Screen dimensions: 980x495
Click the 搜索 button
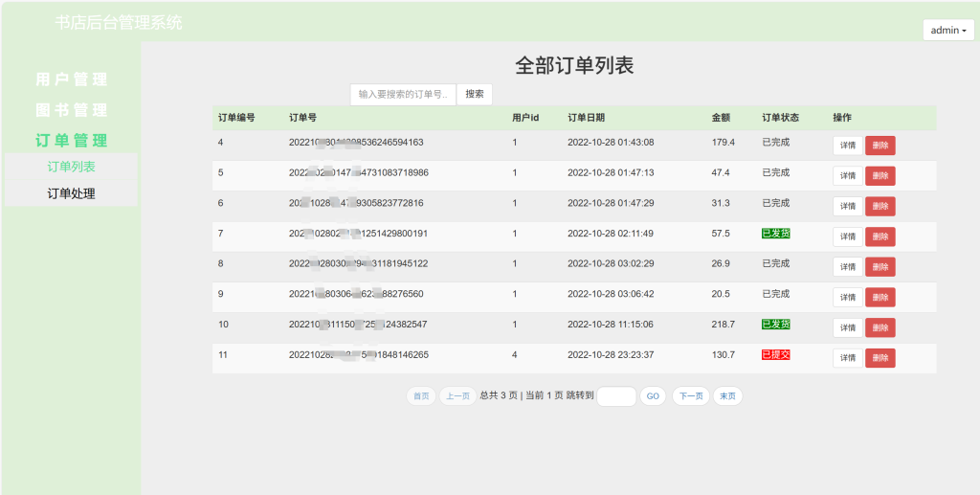point(475,95)
